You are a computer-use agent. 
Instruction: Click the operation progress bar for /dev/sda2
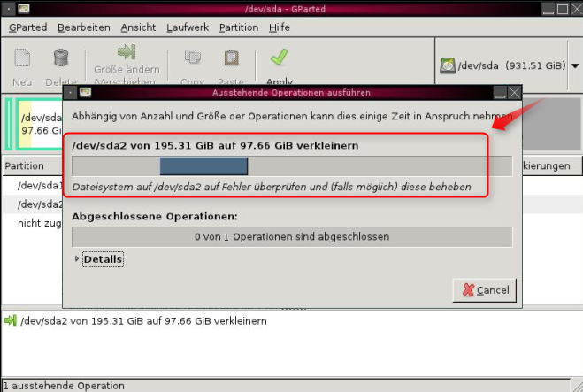coord(292,165)
